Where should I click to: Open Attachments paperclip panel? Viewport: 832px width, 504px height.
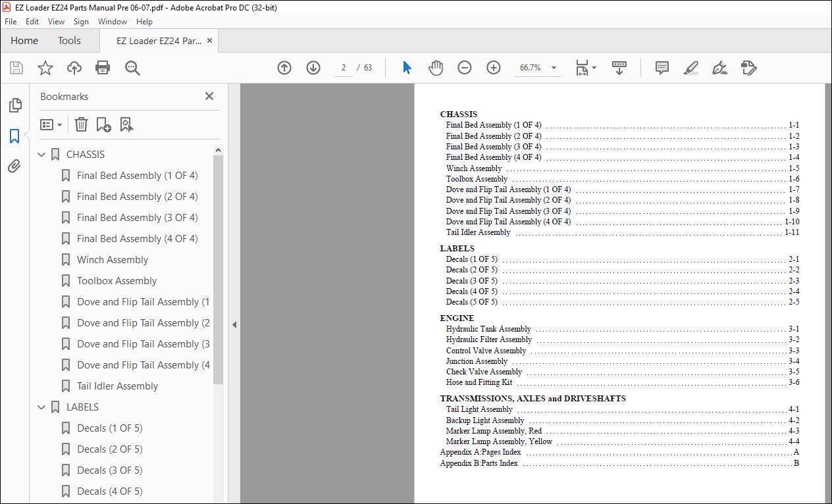14,166
